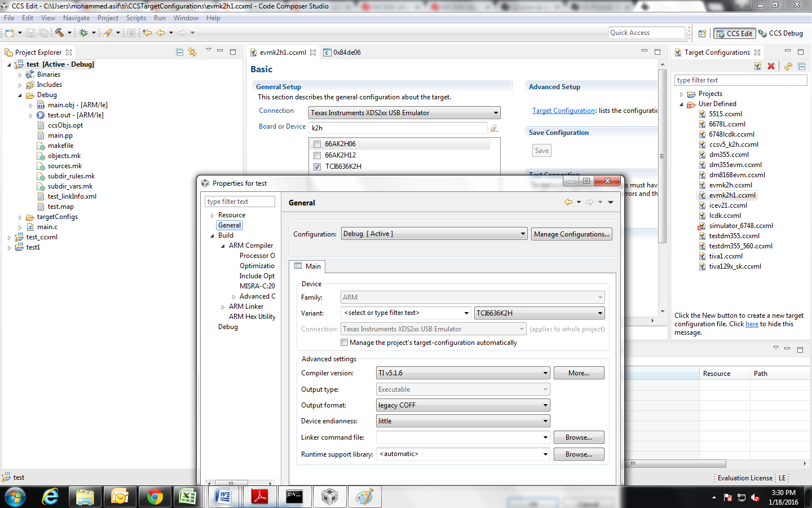Image resolution: width=812 pixels, height=508 pixels.
Task: Switch to the 0x84de06 editor tab
Action: [x=342, y=52]
